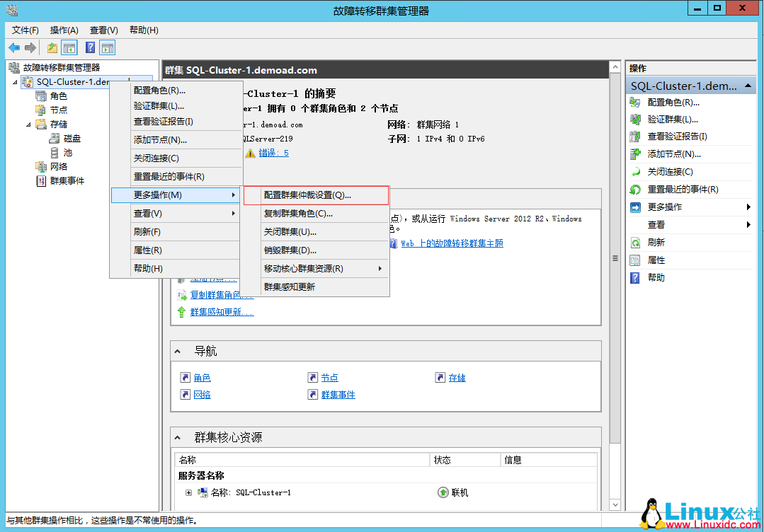Image resolution: width=764 pixels, height=532 pixels.
Task: Click 查看验证报告(I) icon in actions pane
Action: coord(635,137)
